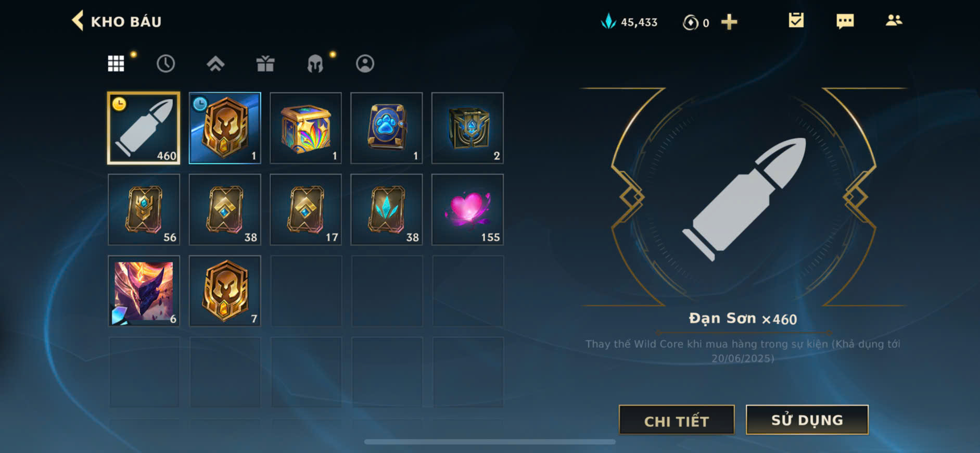The width and height of the screenshot is (980, 453).
Task: Select the all-items grid filter tab
Action: pyautogui.click(x=116, y=64)
